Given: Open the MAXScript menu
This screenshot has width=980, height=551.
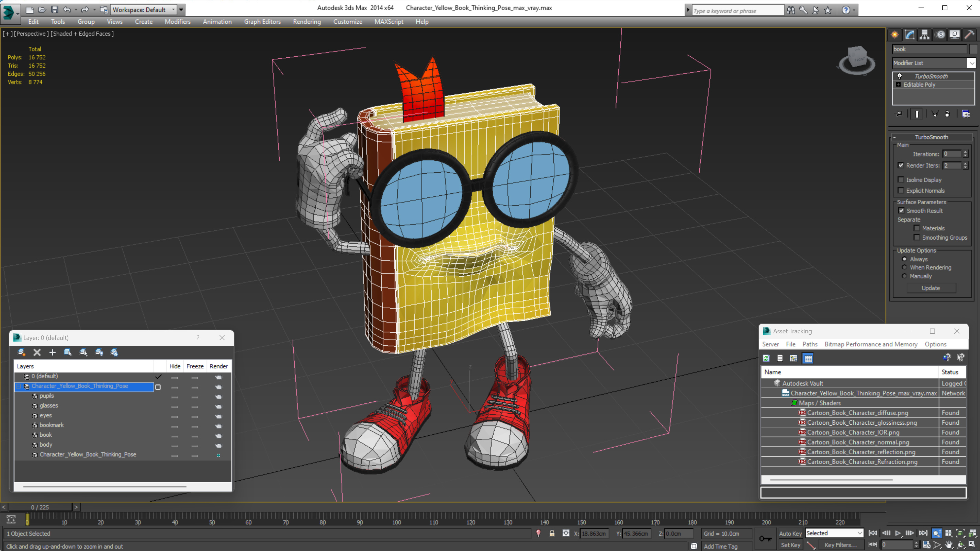Looking at the screenshot, I should click(389, 22).
